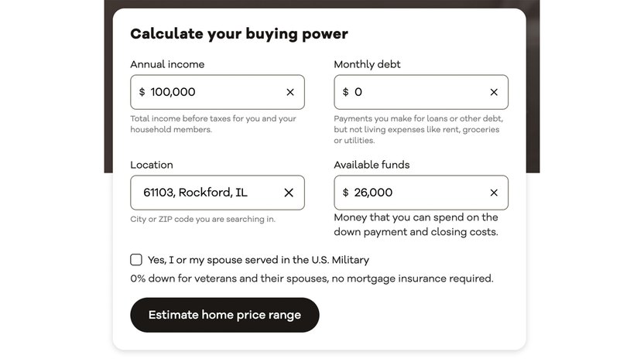Click the Available funds field label
The image size is (644, 362).
[x=372, y=165]
